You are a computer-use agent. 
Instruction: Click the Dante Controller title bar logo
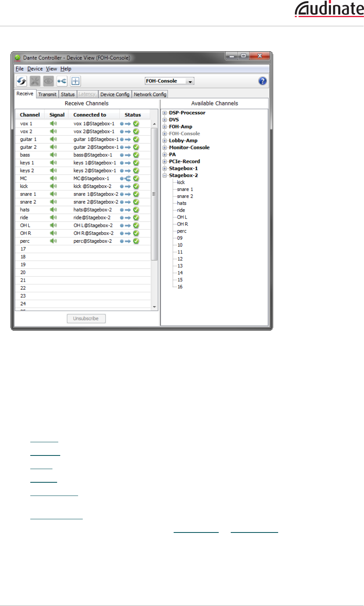17,58
